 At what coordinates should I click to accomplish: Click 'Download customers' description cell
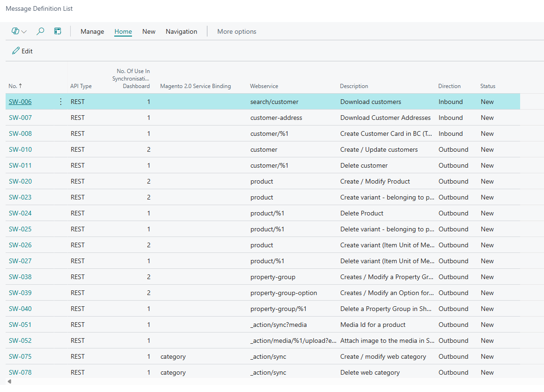(x=370, y=102)
